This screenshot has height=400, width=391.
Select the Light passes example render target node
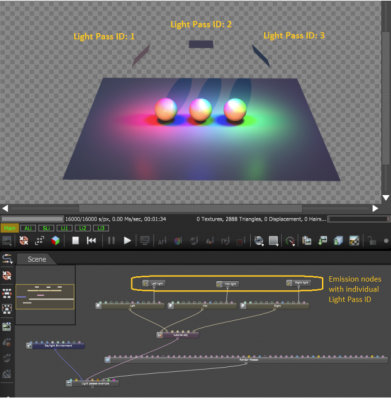point(93,383)
